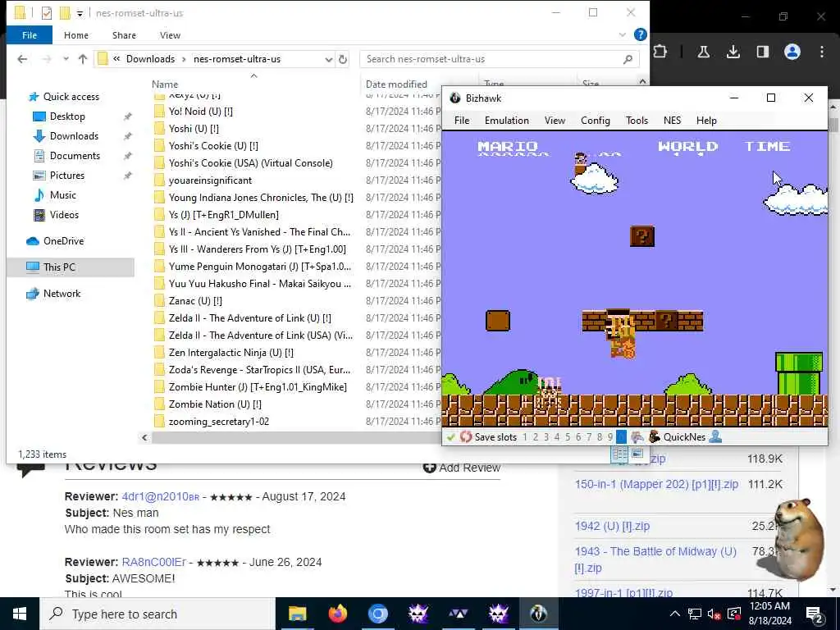Open Explorer Home ribbon tab
Viewport: 840px width, 630px height.
[76, 35]
